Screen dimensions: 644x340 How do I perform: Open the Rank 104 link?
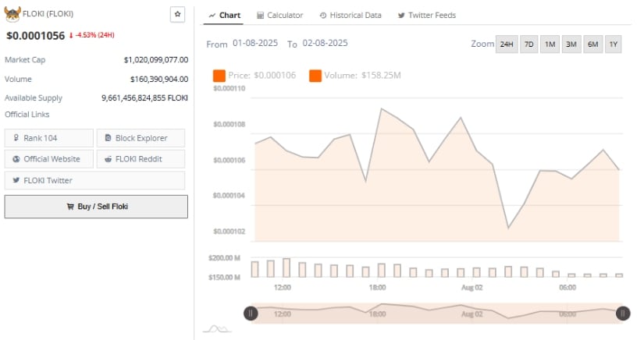point(49,138)
